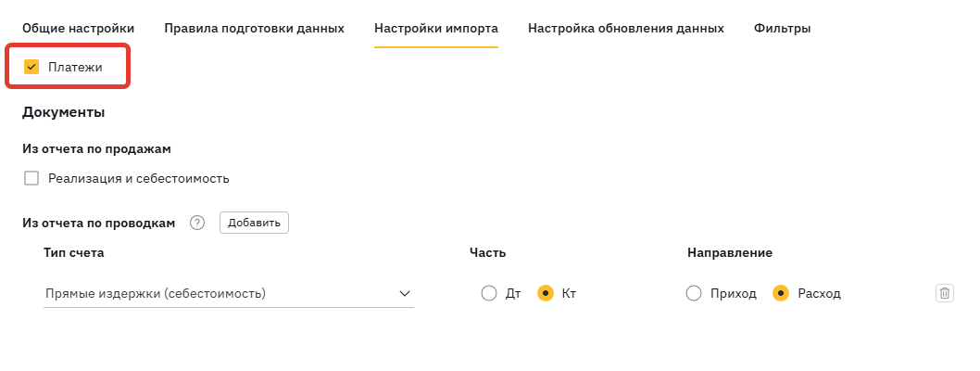The width and height of the screenshot is (980, 371).
Task: Click the Платежи label text
Action: coord(75,67)
